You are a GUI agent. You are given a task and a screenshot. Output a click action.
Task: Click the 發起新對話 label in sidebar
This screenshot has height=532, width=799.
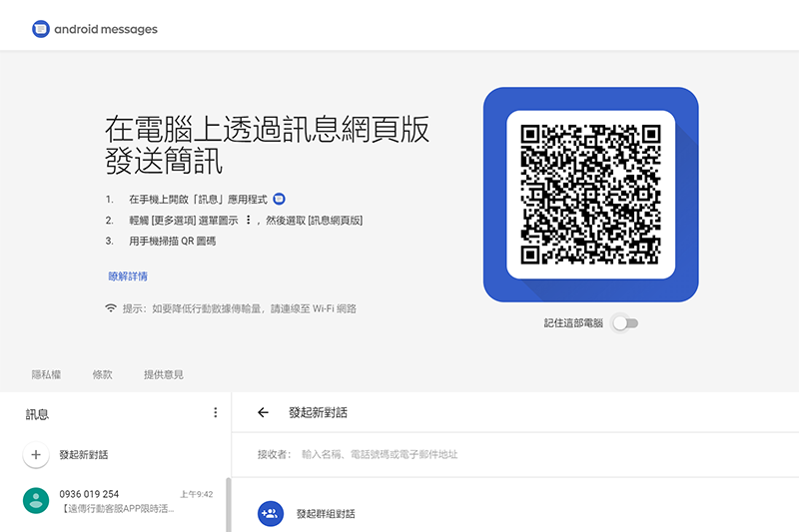(x=84, y=454)
